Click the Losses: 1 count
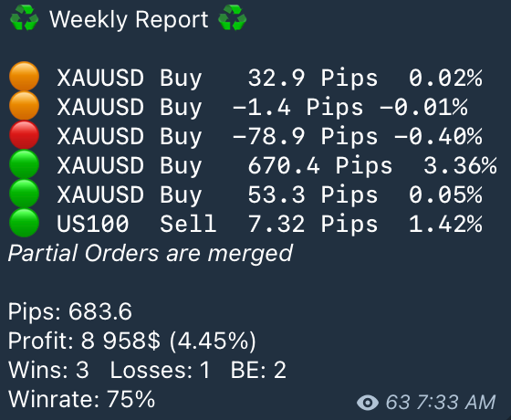511x420 pixels. (160, 370)
